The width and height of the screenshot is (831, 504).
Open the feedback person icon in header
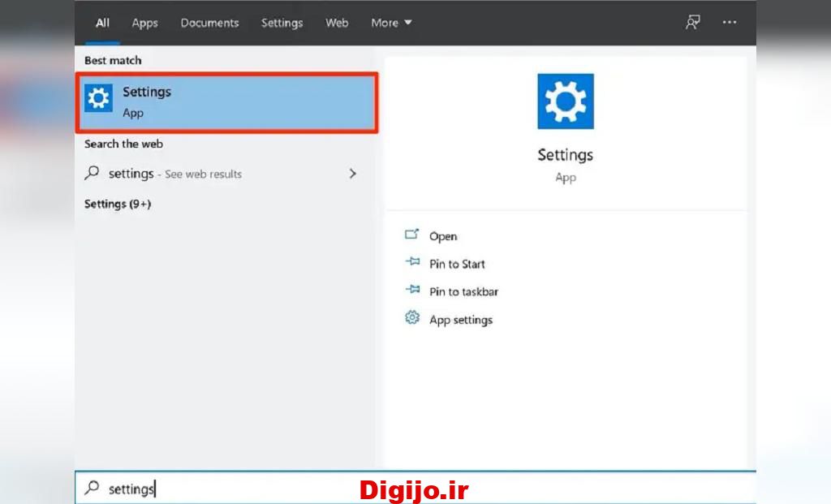(693, 22)
